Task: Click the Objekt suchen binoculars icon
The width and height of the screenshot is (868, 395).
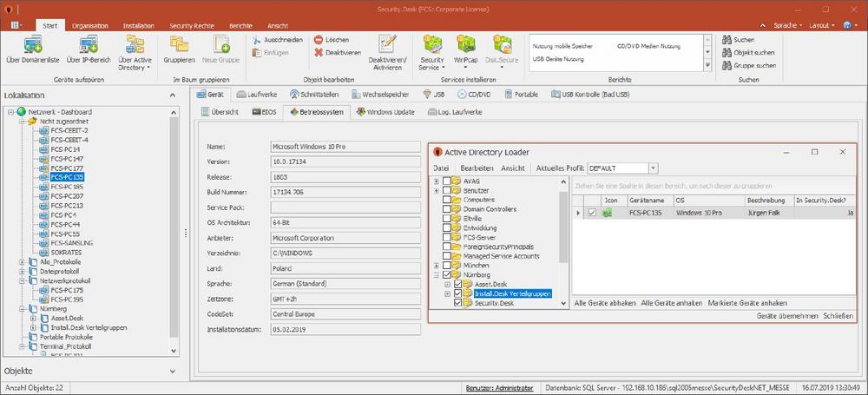Action: coord(727,52)
